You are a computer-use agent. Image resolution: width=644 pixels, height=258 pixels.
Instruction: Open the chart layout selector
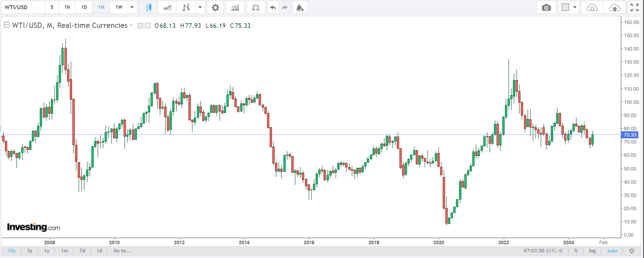[x=569, y=7]
